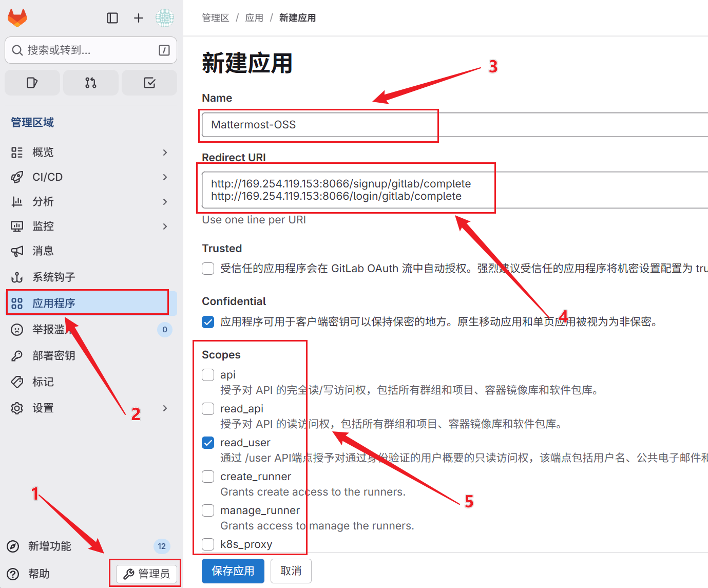The width and height of the screenshot is (708, 588).
Task: Click the 保存应用 button
Action: pos(233,571)
